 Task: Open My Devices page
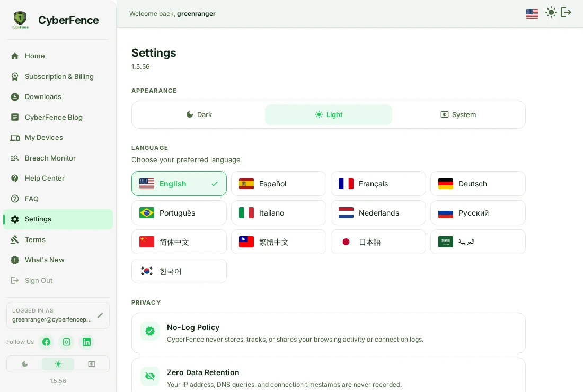coord(58,138)
